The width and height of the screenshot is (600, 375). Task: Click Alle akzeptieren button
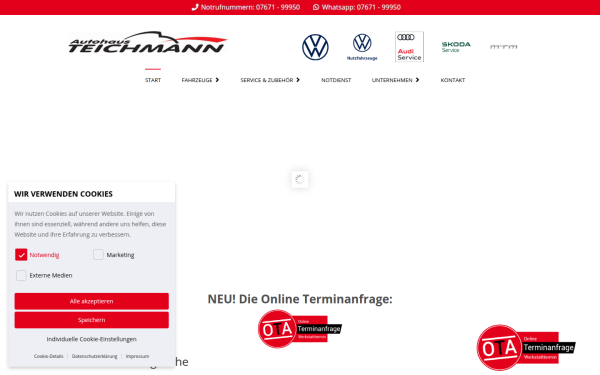[91, 301]
